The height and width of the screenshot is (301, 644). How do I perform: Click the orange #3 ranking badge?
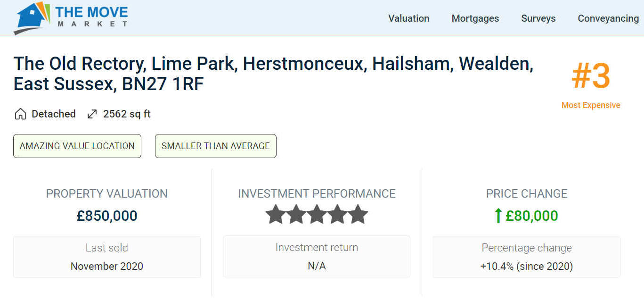(x=591, y=77)
